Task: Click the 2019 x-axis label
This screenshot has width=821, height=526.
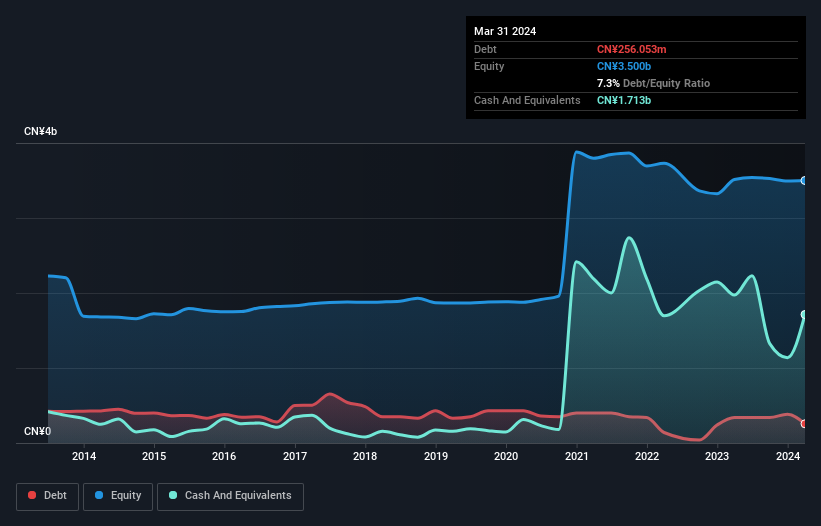Action: click(x=436, y=456)
